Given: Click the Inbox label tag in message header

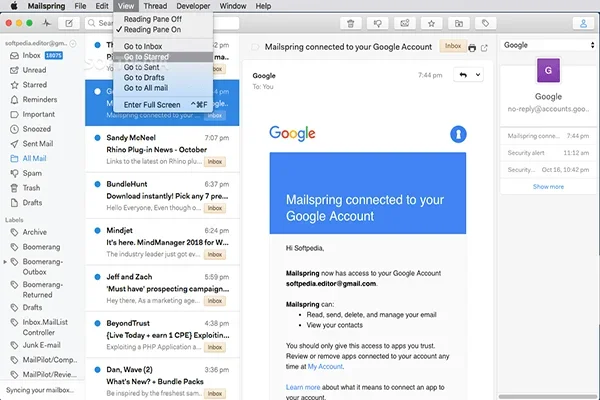Looking at the screenshot, I should [453, 46].
